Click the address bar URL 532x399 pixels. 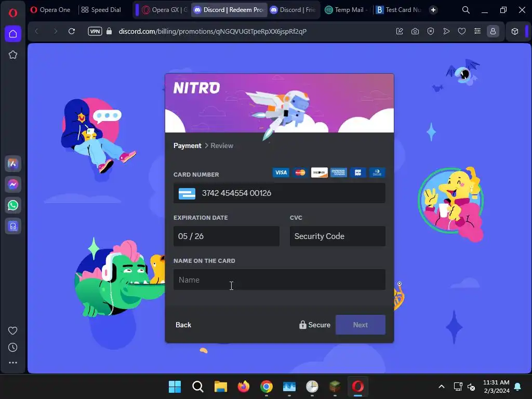(212, 32)
